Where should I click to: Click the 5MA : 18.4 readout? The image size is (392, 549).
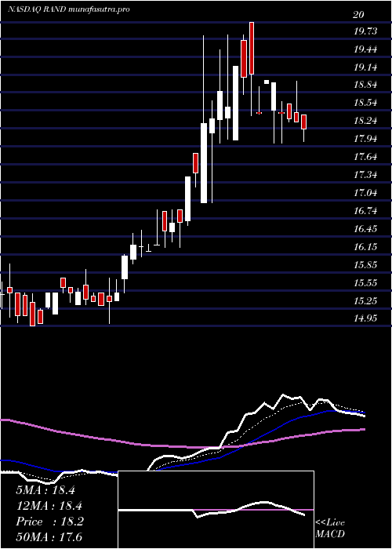pyautogui.click(x=45, y=490)
